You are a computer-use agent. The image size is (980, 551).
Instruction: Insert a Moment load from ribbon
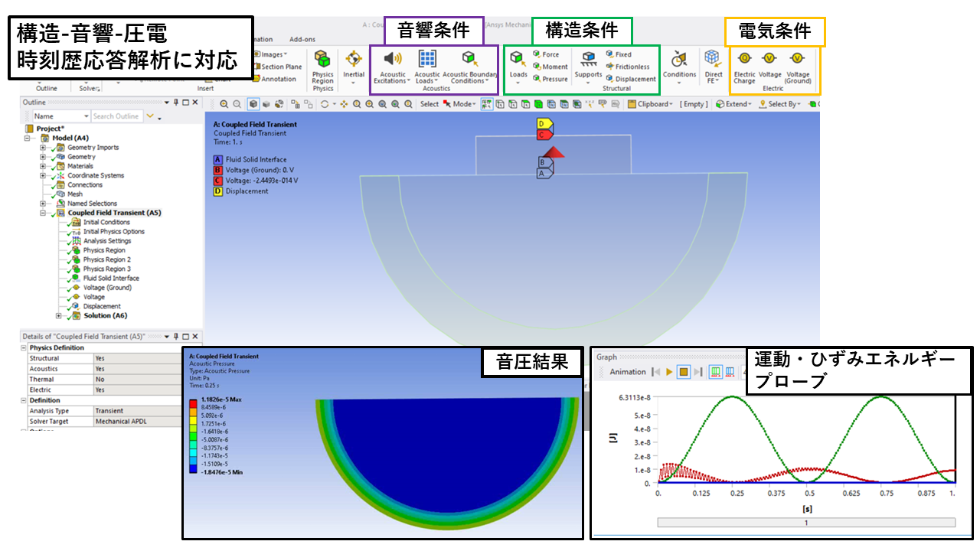pyautogui.click(x=550, y=67)
